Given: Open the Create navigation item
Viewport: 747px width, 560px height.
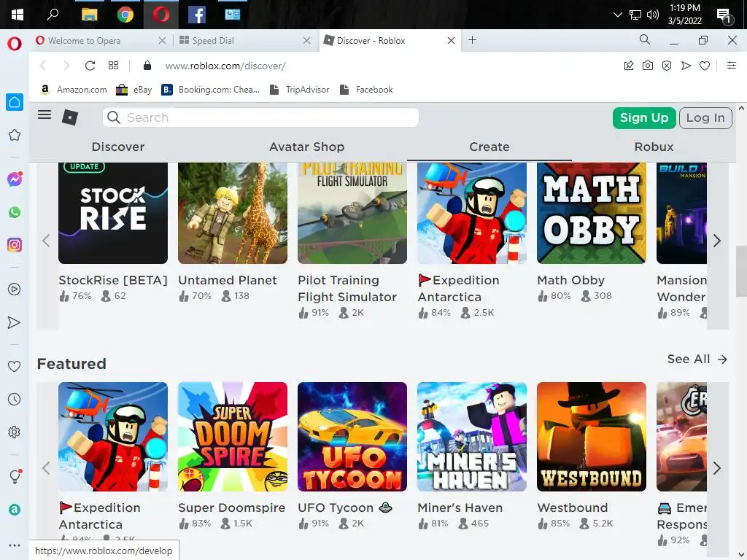Looking at the screenshot, I should coord(489,147).
